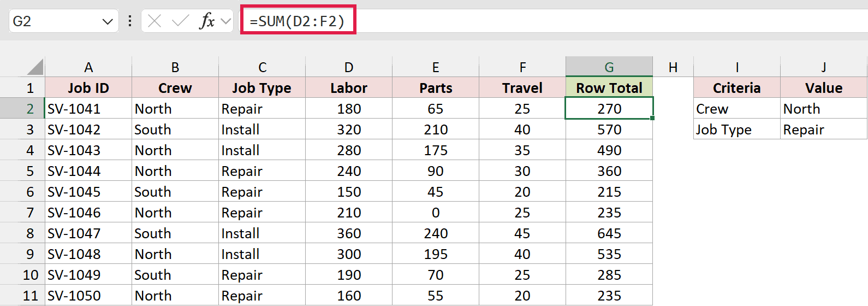Cancel the formula entry with X icon
This screenshot has width=868, height=306.
click(154, 21)
